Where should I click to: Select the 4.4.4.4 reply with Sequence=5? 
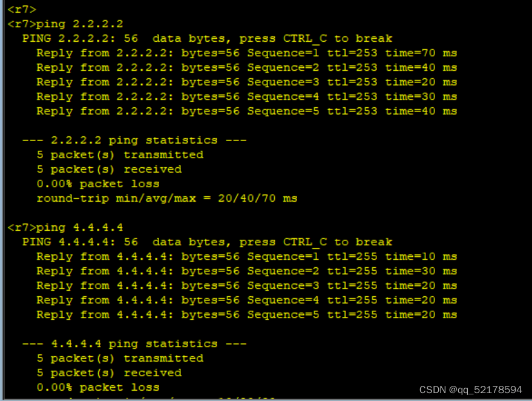coord(246,315)
